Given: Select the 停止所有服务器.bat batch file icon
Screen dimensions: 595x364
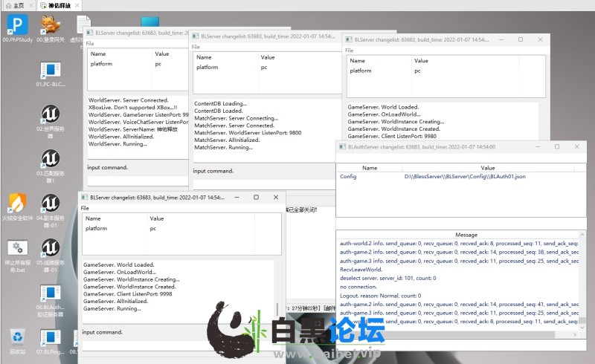Looking at the screenshot, I should (x=18, y=249).
